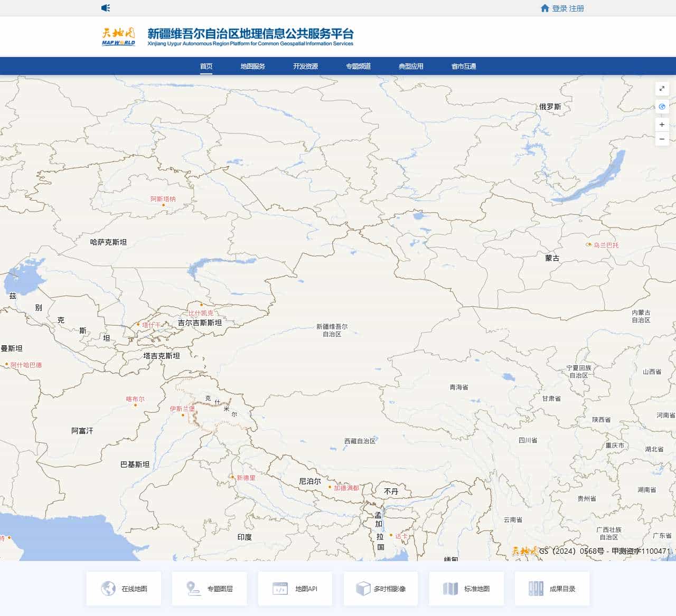Click the home icon beside 登录

544,8
